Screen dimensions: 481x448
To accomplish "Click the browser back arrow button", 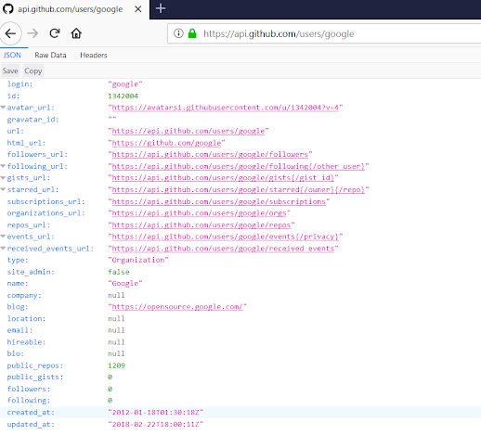I will pos(10,33).
